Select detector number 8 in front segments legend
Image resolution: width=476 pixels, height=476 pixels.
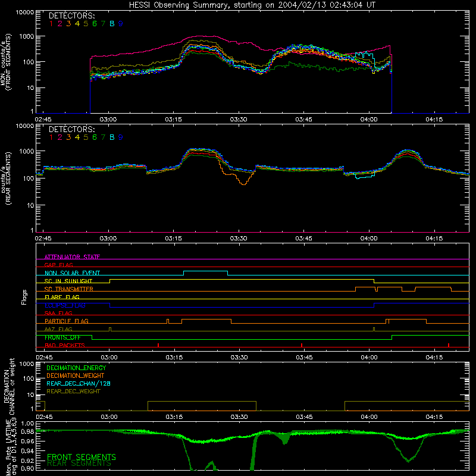coord(112,24)
